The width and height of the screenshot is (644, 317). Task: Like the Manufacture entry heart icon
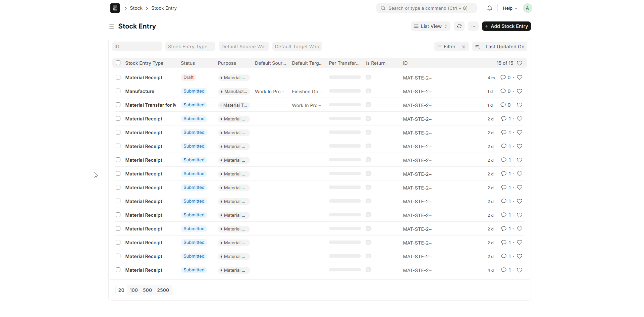pyautogui.click(x=519, y=91)
